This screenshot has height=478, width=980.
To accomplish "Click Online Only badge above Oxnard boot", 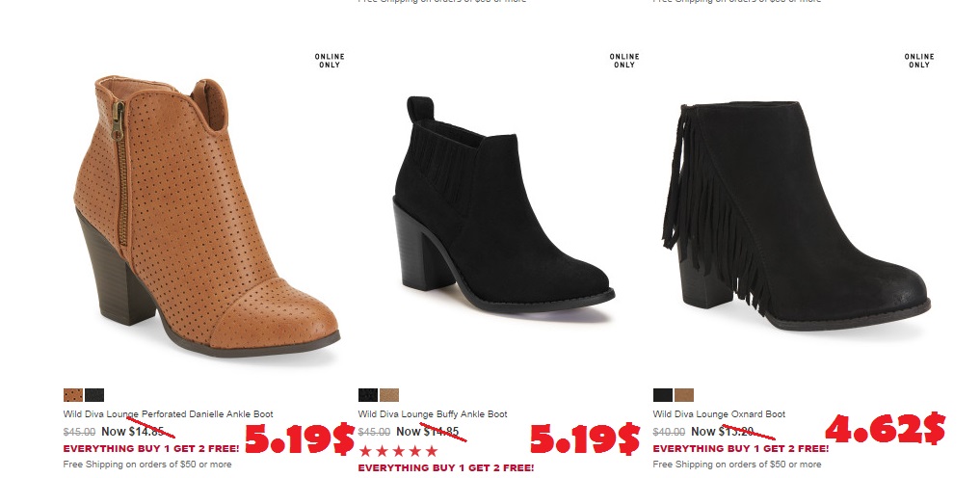I will [919, 61].
